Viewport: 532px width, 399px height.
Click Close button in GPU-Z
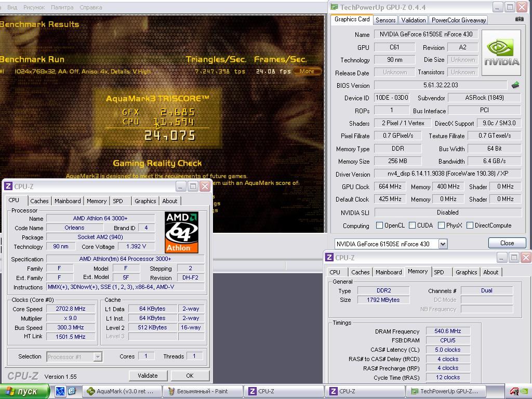(x=507, y=243)
